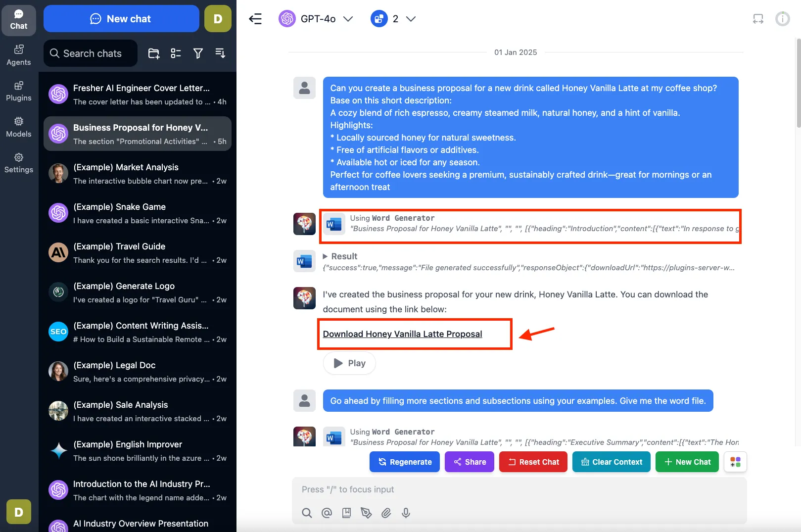This screenshot has height=532, width=801.
Task: Click the English Improver sparkle avatar
Action: (58, 450)
